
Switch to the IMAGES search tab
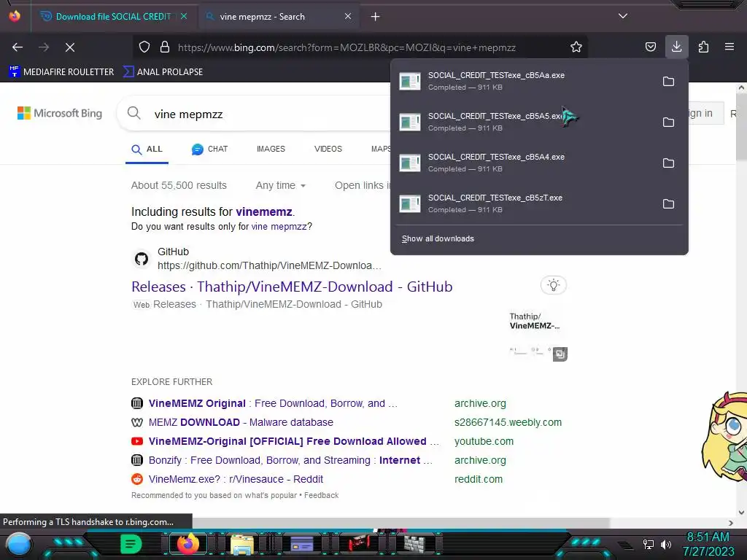271,149
